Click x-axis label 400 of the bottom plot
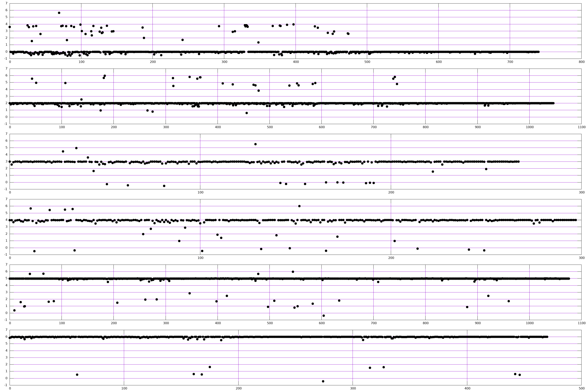Screen dimensions: 588x392 tap(467, 388)
